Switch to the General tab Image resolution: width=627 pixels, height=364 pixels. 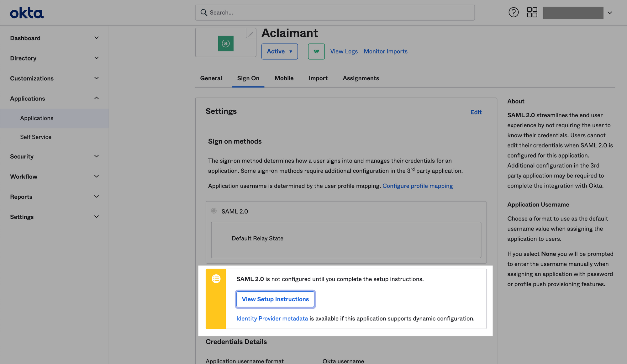click(211, 78)
